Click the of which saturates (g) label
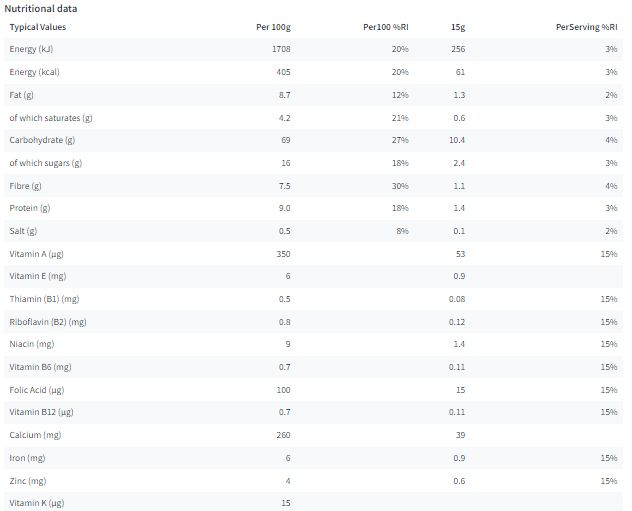Screen dimensions: 632x511 coord(51,118)
